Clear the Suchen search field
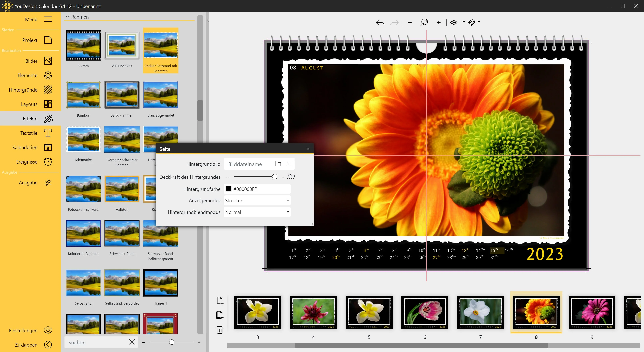The width and height of the screenshot is (644, 352). pos(132,342)
